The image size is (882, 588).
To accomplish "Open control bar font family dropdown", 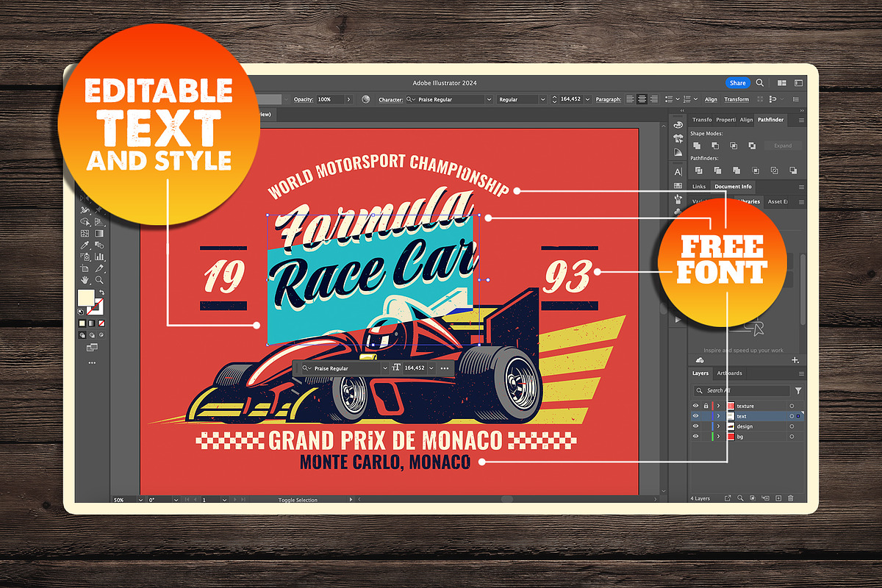I will [489, 99].
